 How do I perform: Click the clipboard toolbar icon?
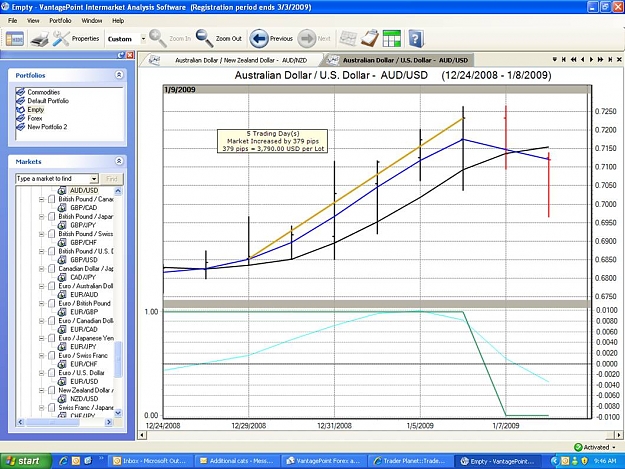tap(369, 39)
